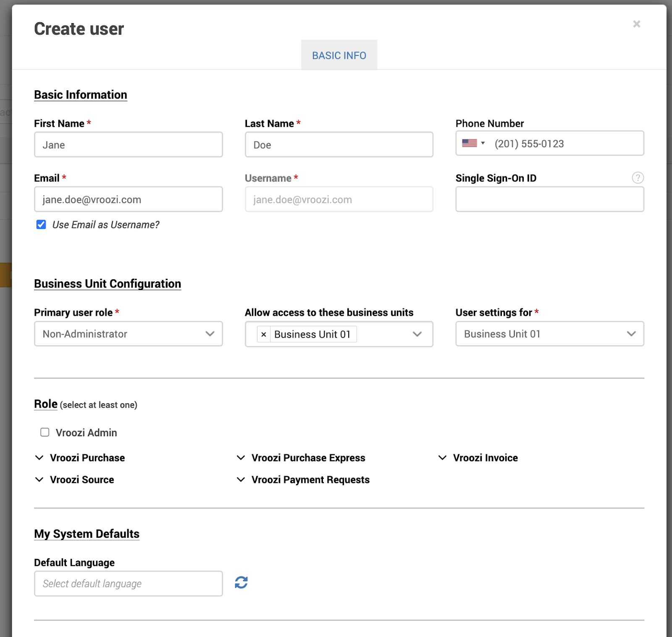Expand Vroozi Invoice roles
The height and width of the screenshot is (637, 672).
coord(478,458)
